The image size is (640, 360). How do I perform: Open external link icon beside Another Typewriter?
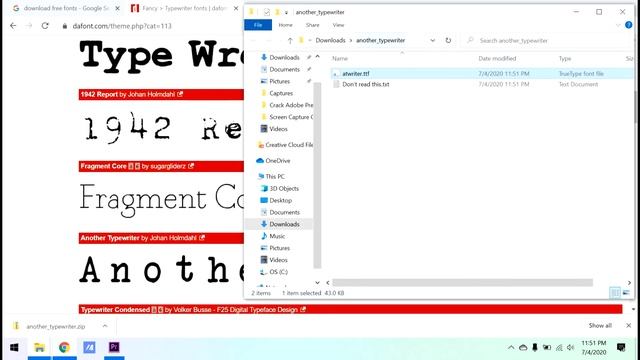202,238
